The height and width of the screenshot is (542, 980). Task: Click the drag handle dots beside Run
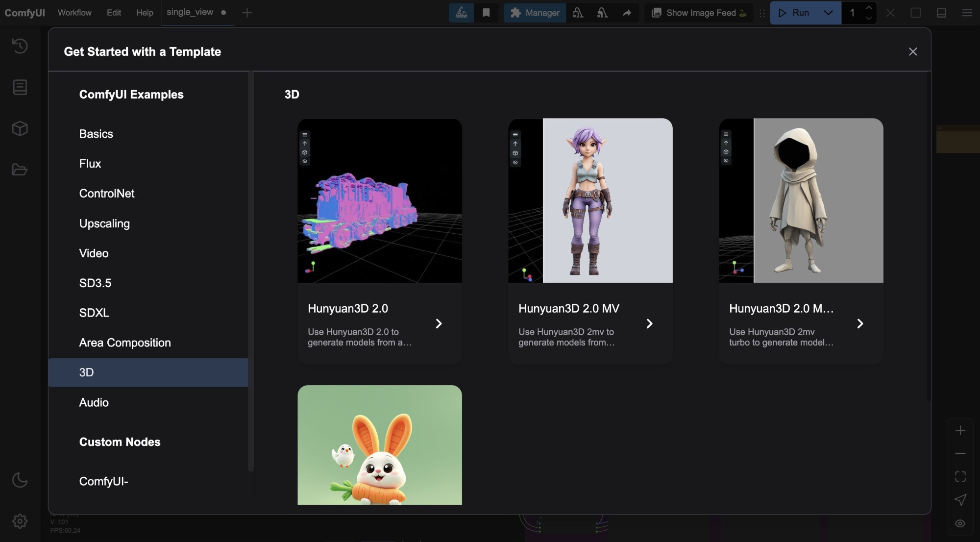[762, 13]
